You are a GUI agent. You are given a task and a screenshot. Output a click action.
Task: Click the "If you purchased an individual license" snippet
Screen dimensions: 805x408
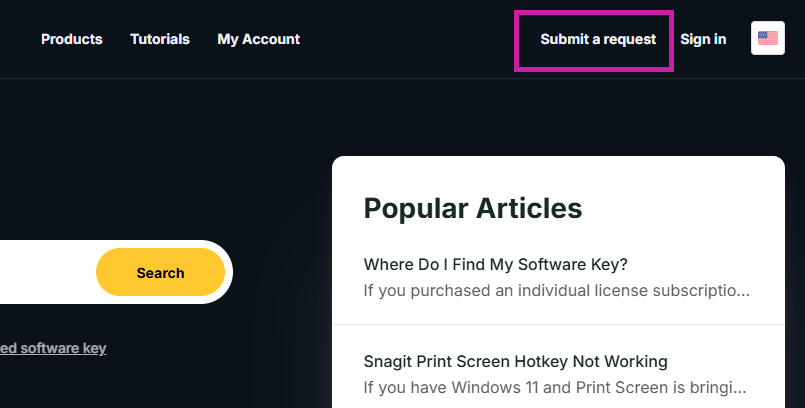556,291
